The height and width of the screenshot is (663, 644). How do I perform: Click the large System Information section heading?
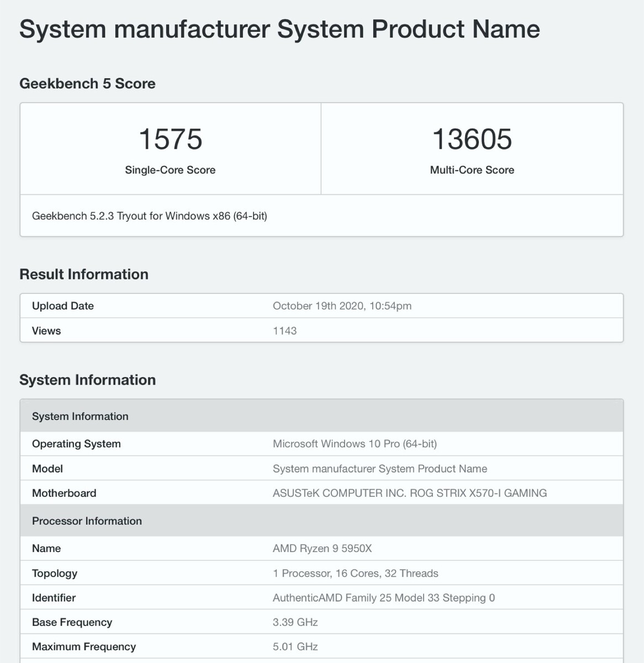[87, 380]
